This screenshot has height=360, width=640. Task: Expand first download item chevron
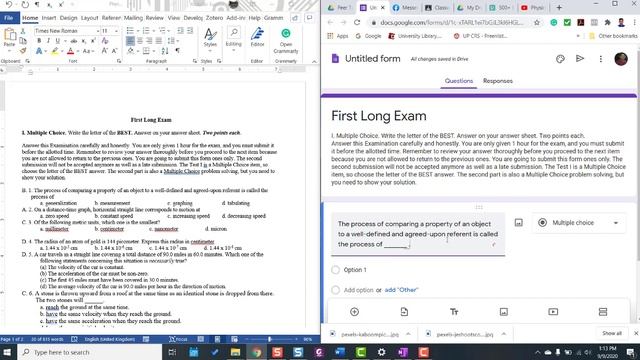pos(408,334)
